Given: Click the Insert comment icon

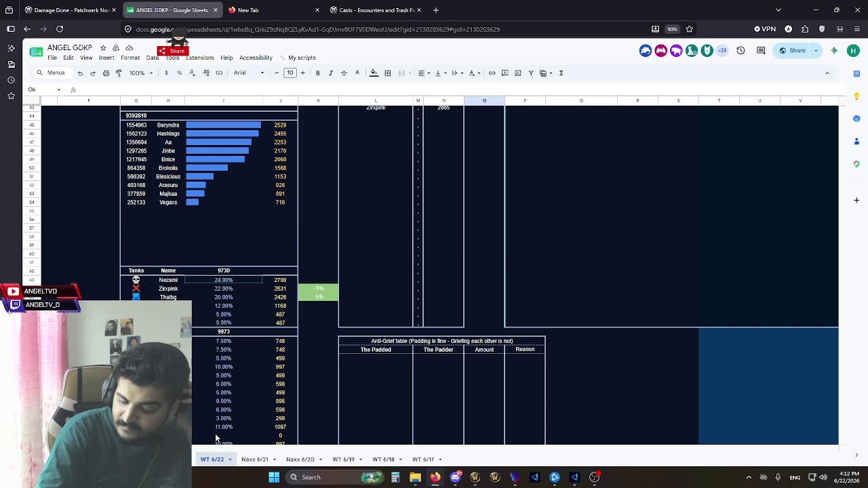Looking at the screenshot, I should click(x=505, y=73).
